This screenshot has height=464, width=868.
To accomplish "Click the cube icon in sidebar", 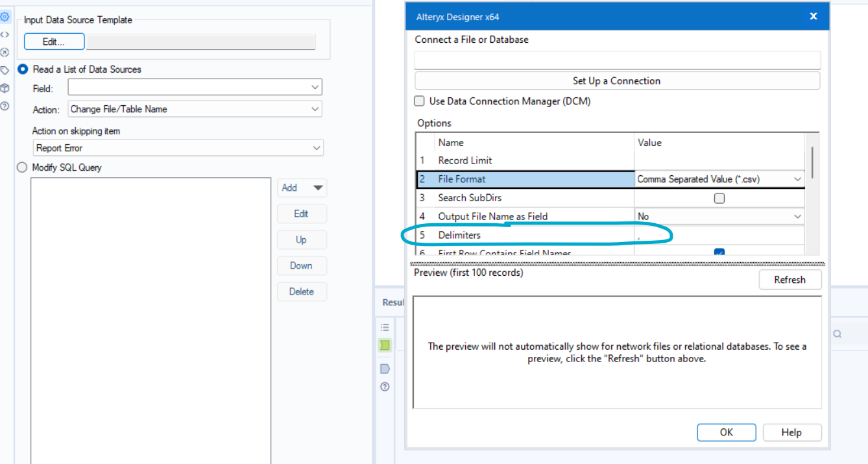I will coord(5,88).
